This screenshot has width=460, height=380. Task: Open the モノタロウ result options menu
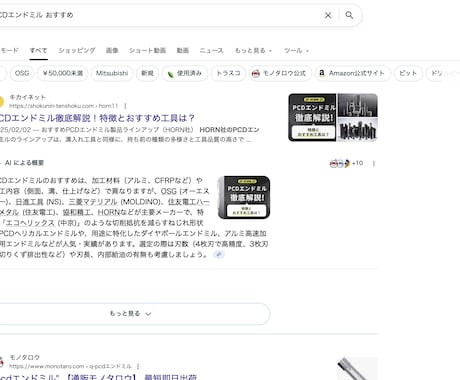click(138, 366)
